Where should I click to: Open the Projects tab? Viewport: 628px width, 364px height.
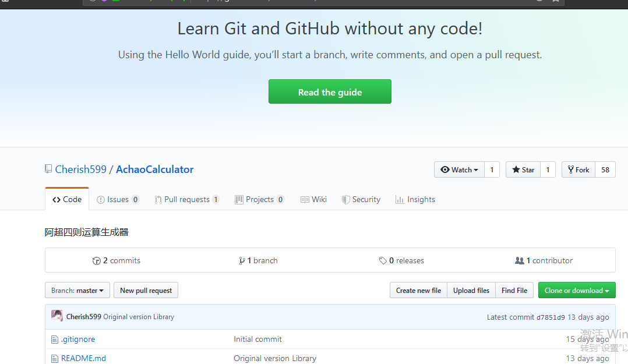[260, 199]
